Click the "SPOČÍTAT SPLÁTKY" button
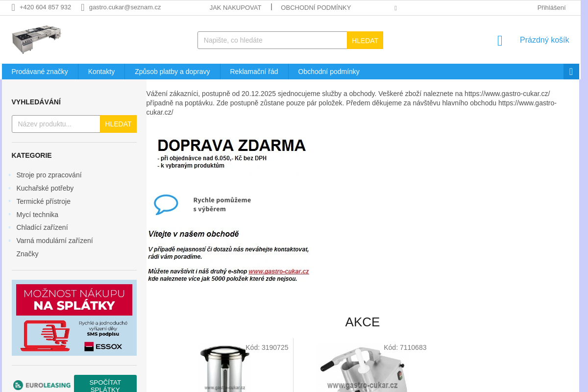The height and width of the screenshot is (392, 588). point(105,385)
